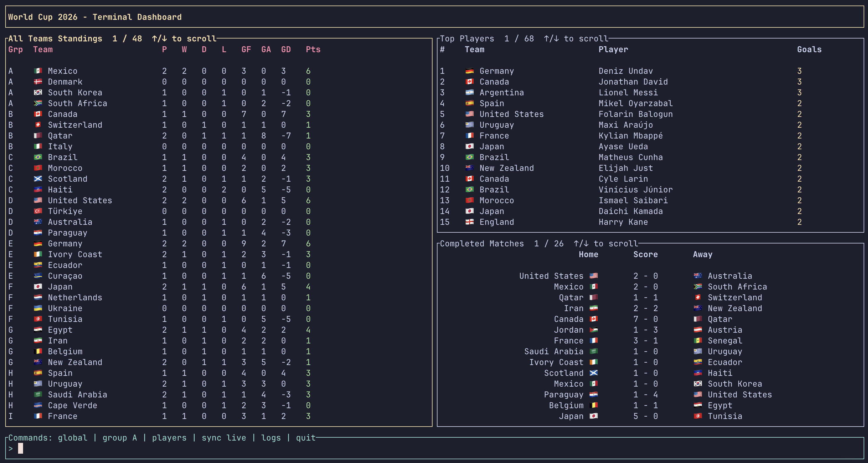
Task: Click the Jordan flag in Completed Matches
Action: click(x=594, y=330)
